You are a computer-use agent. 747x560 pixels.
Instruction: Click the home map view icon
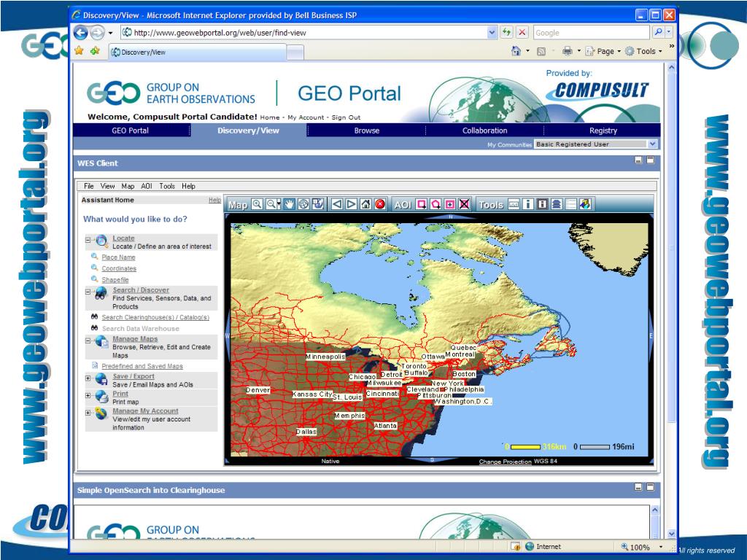point(365,204)
